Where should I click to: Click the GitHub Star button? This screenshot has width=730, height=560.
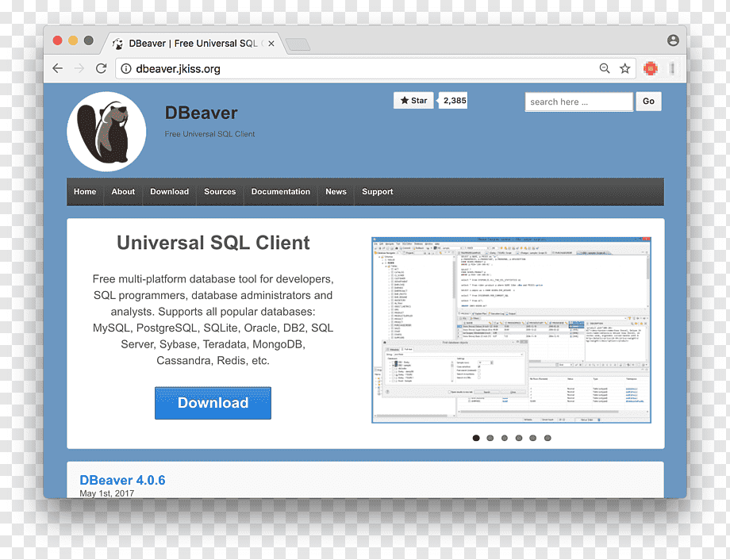point(413,101)
